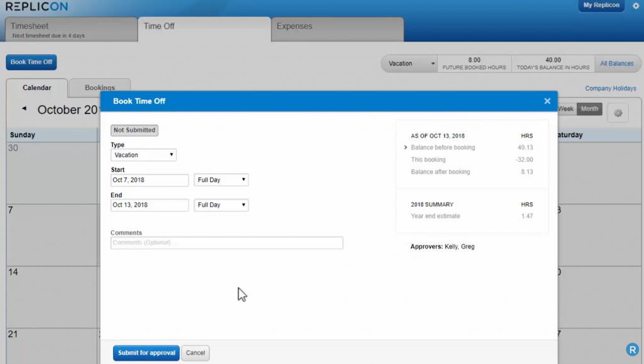The height and width of the screenshot is (364, 644).
Task: Open the Bookings tab
Action: pyautogui.click(x=99, y=88)
